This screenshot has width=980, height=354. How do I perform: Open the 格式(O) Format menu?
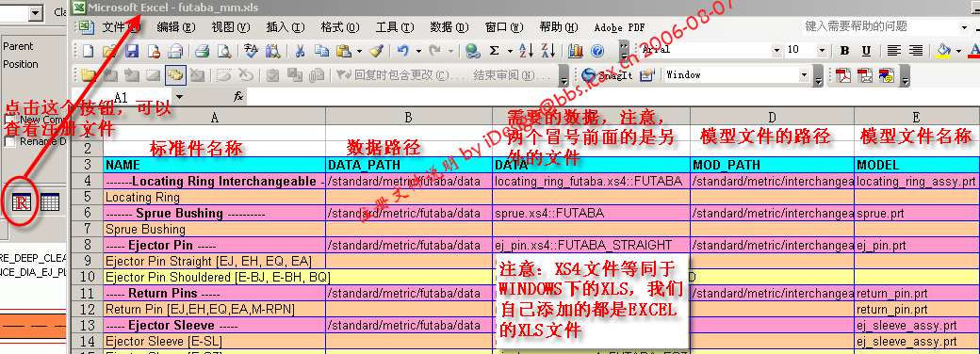[340, 27]
